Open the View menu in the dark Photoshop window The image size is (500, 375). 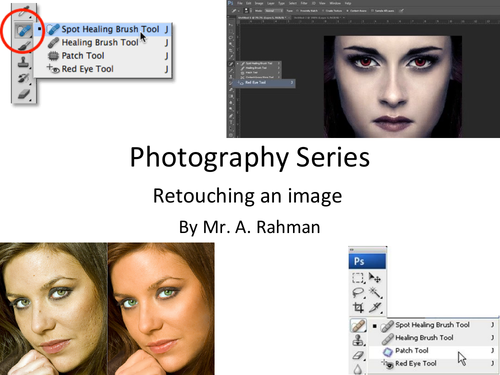[322, 3]
